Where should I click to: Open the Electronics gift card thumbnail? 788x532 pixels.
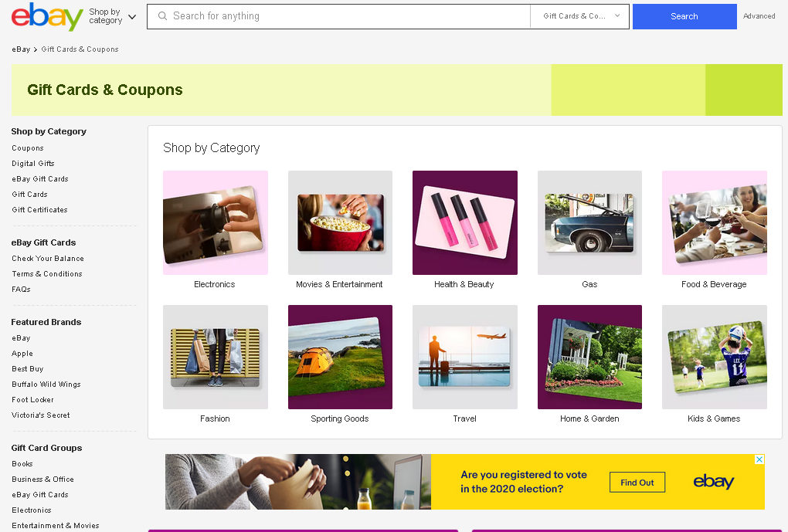pos(215,222)
